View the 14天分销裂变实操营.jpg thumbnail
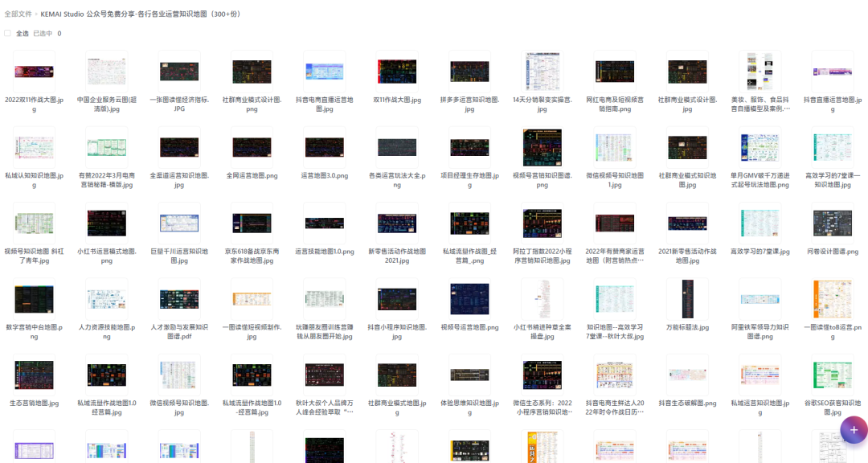Image resolution: width=868 pixels, height=463 pixels. point(542,72)
